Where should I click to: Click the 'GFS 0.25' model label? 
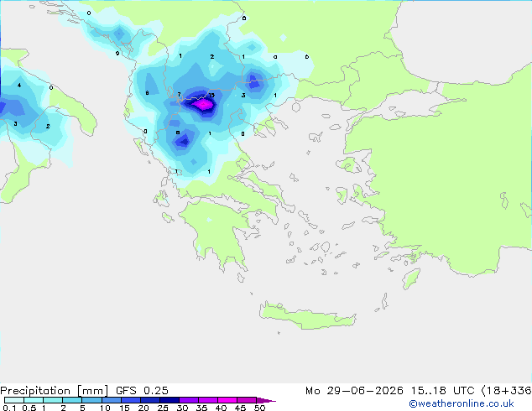142,391
